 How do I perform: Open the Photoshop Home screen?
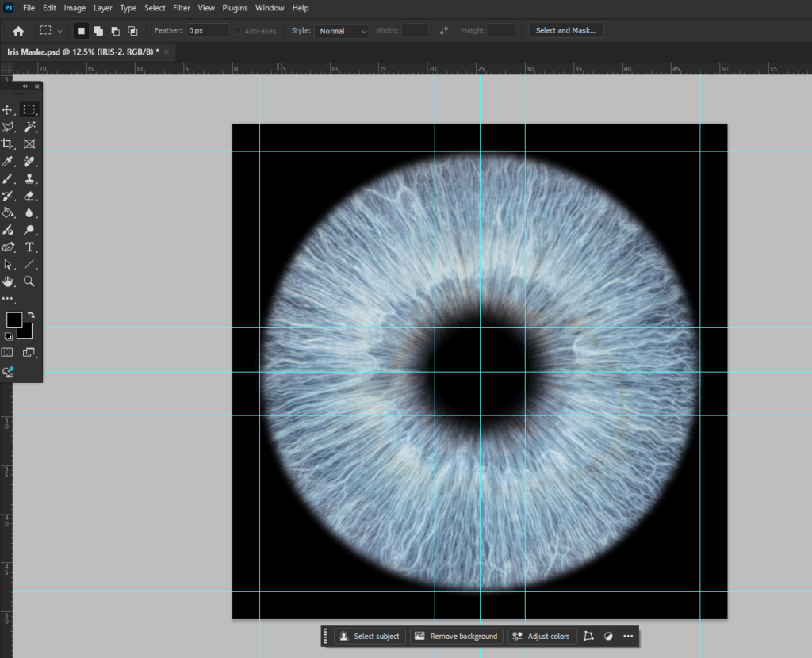(x=19, y=30)
